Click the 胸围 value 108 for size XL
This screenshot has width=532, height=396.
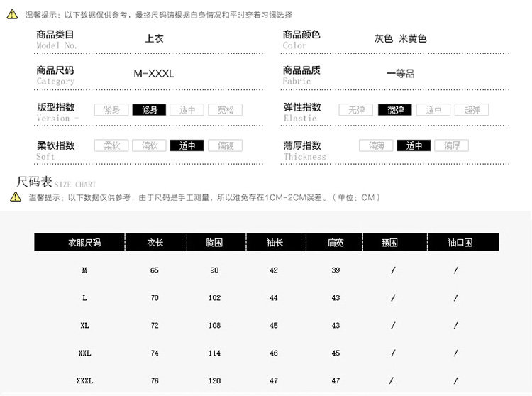(x=215, y=326)
